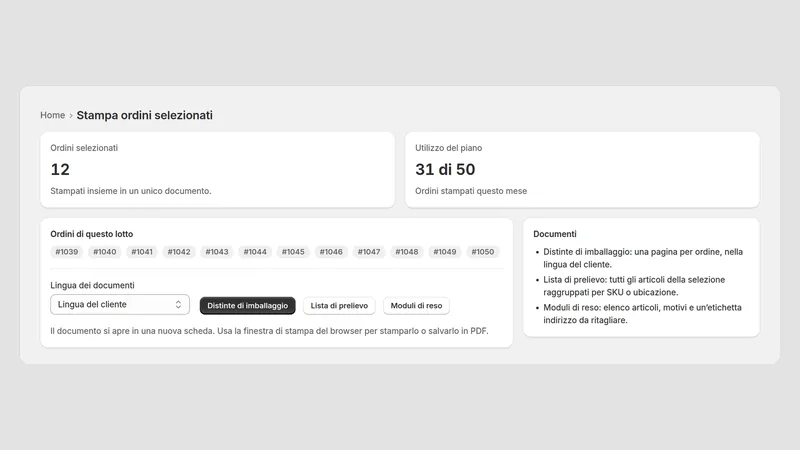Click the Utilizzo del piano label

448,148
